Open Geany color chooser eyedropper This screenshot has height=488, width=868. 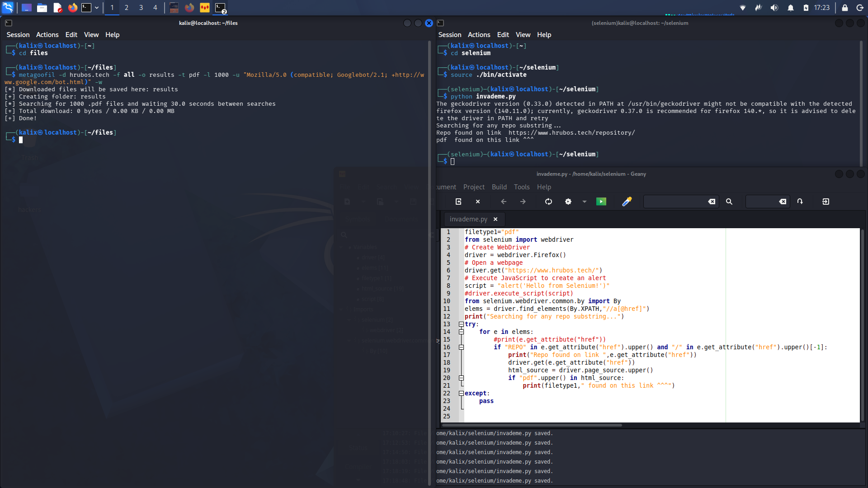[x=627, y=202]
